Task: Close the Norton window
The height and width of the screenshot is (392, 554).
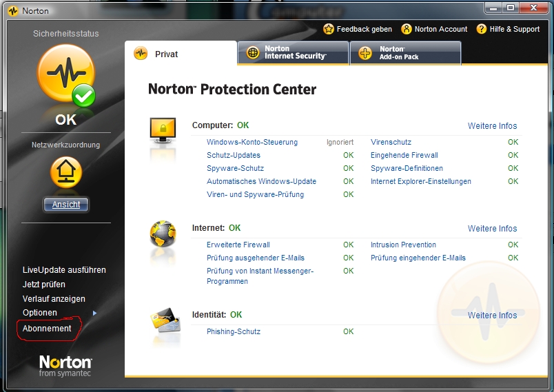Action: (x=534, y=8)
